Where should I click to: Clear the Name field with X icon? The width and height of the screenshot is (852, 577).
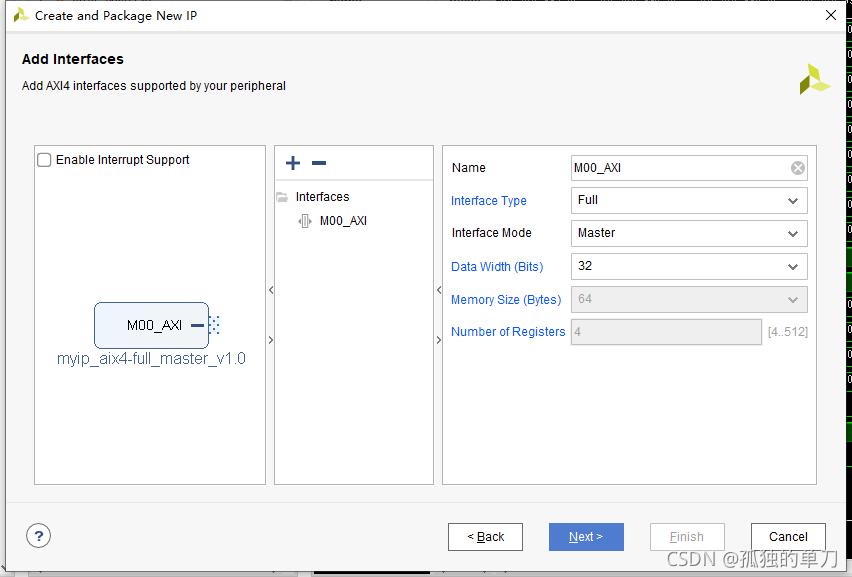797,168
